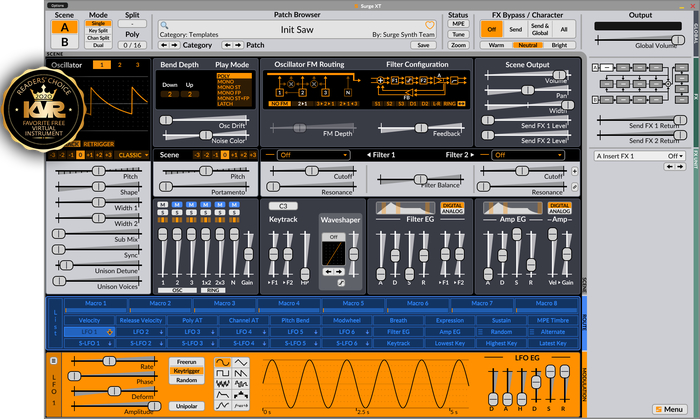The width and height of the screenshot is (700, 419).
Task: Enable LFO Unipolar mode
Action: coord(186,407)
